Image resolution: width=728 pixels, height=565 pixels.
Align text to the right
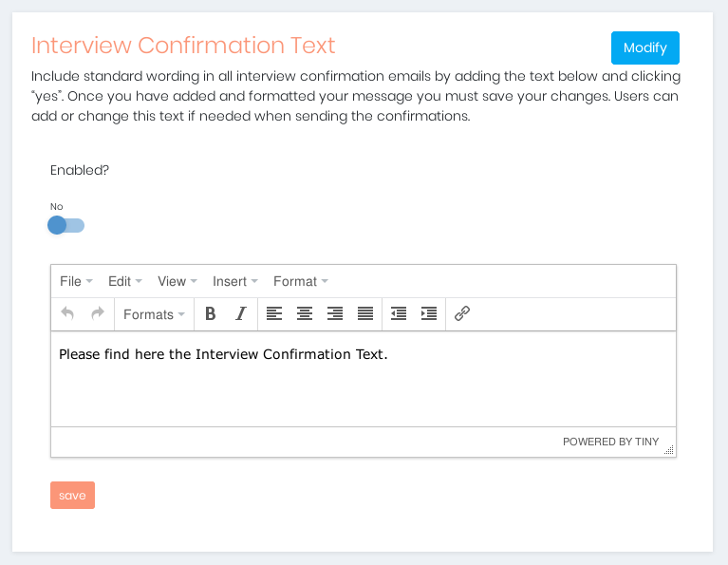pyautogui.click(x=335, y=314)
